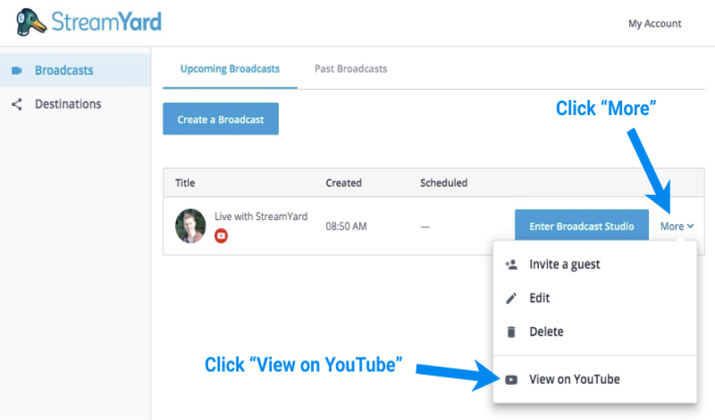Viewport: 715px width, 420px height.
Task: Open the More dropdown for the broadcast
Action: tap(677, 226)
